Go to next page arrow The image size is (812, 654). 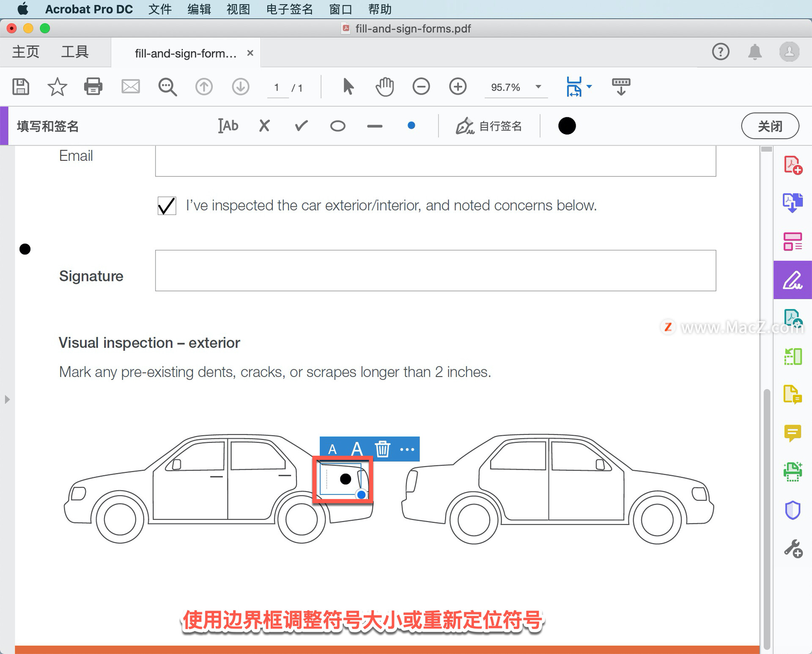coord(241,87)
